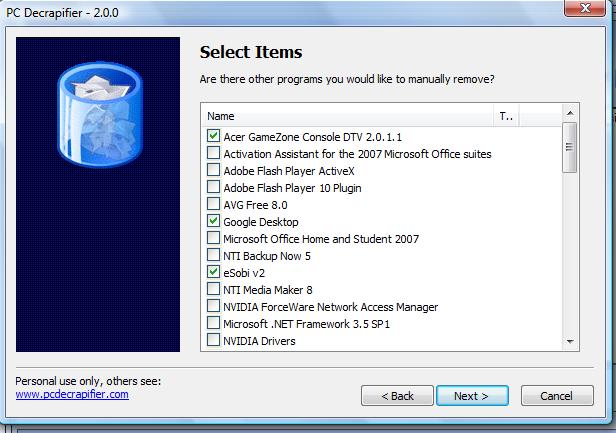Open www.pcdecrapifier.com link
The image size is (616, 433).
coord(72,394)
